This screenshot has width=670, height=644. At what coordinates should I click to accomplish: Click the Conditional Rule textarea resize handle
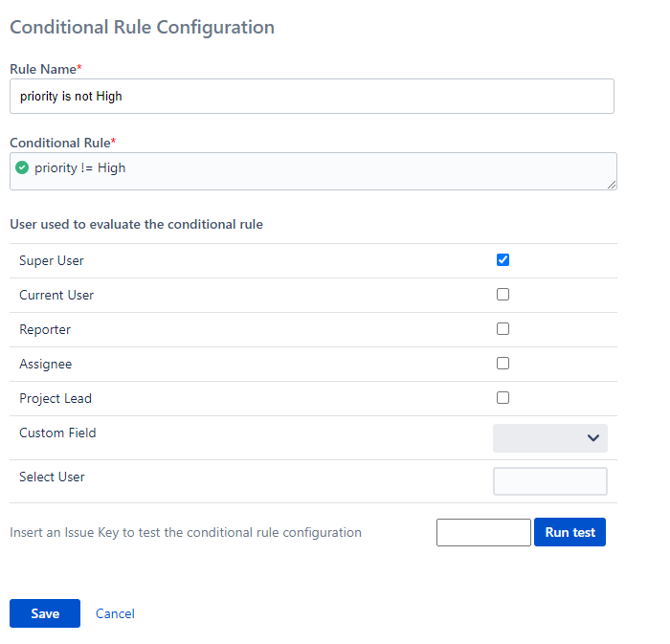click(612, 184)
